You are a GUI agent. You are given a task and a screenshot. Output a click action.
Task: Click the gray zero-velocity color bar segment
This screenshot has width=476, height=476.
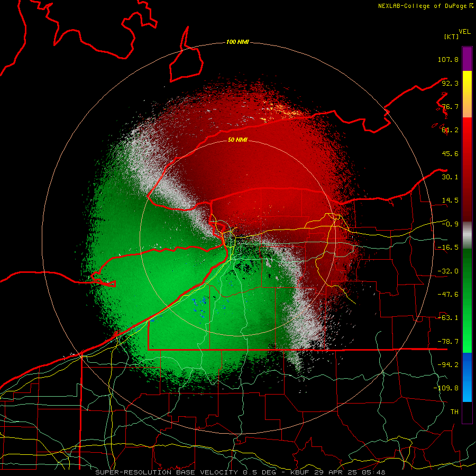tap(467, 235)
